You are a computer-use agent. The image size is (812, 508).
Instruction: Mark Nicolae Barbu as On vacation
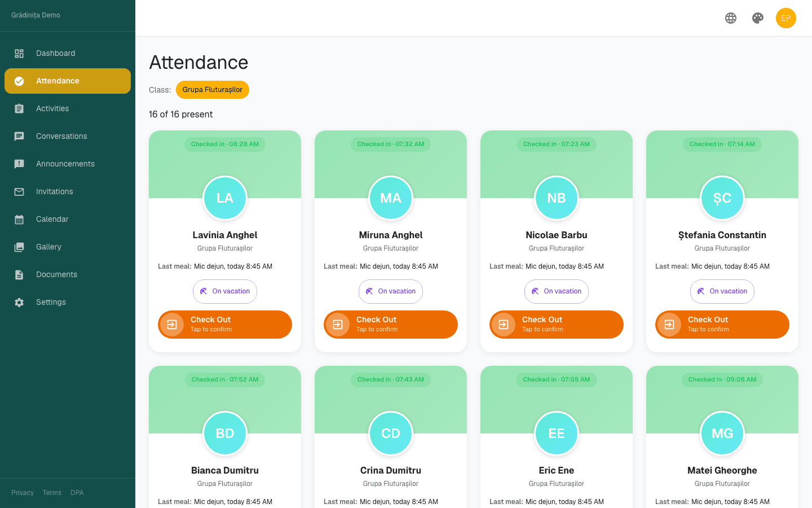557,292
